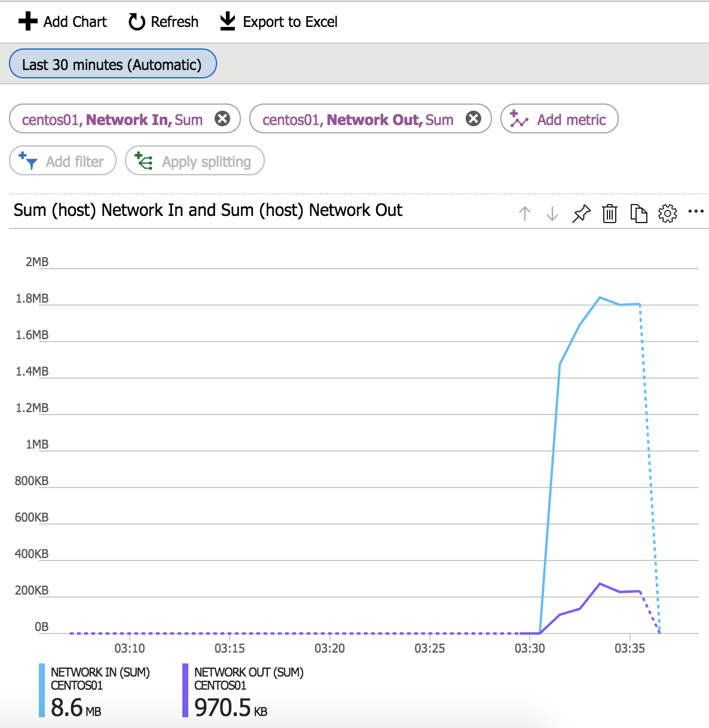Remove the Network Out metric

[x=473, y=119]
